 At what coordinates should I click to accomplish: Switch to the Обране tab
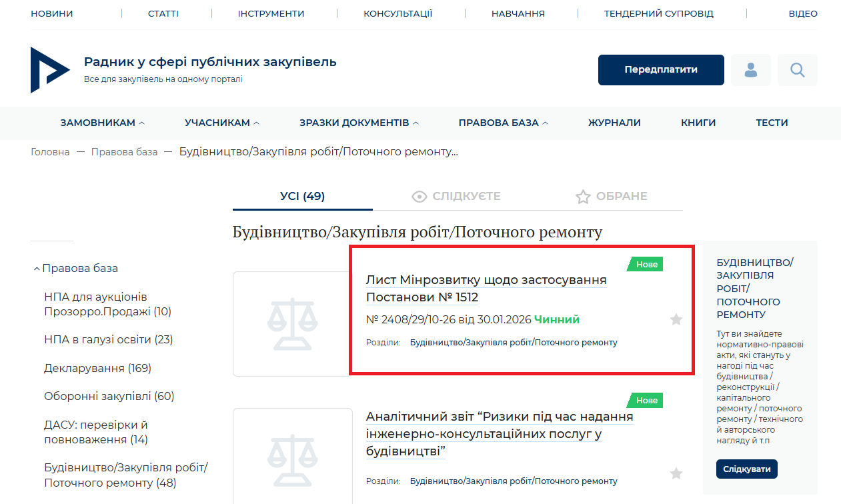[x=612, y=197]
